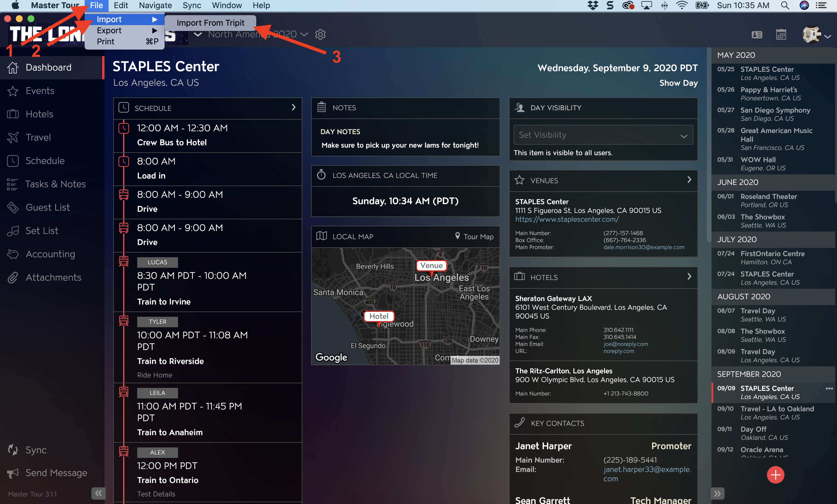Image resolution: width=837 pixels, height=504 pixels.
Task: Open Accounting money icon
Action: [x=13, y=254]
